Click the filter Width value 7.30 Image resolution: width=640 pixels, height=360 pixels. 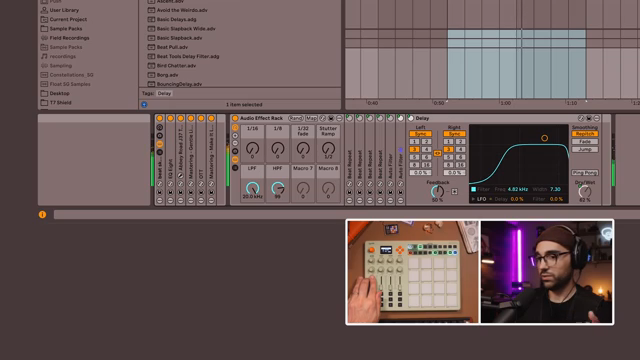[555, 189]
